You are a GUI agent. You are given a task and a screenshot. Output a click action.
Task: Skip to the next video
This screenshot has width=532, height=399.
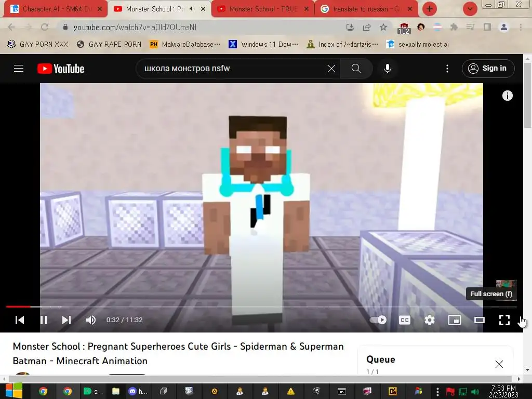66,320
